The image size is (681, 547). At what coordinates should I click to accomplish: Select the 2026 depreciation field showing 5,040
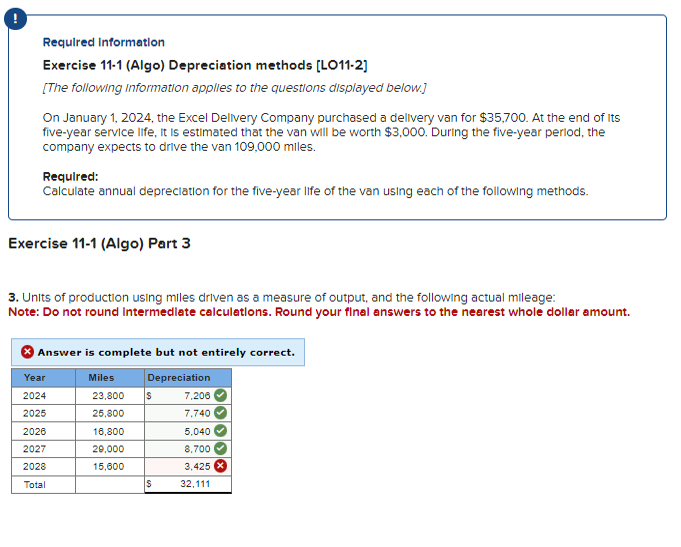click(x=188, y=431)
